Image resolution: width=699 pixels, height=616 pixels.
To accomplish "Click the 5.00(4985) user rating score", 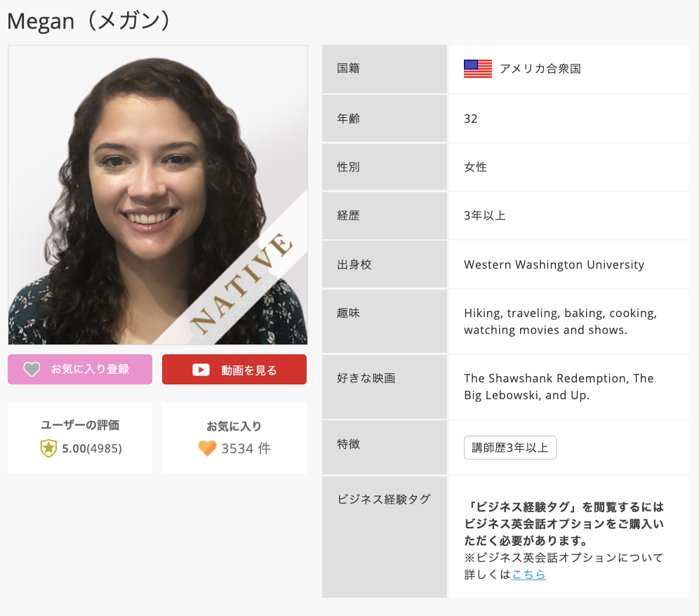I will pyautogui.click(x=91, y=448).
